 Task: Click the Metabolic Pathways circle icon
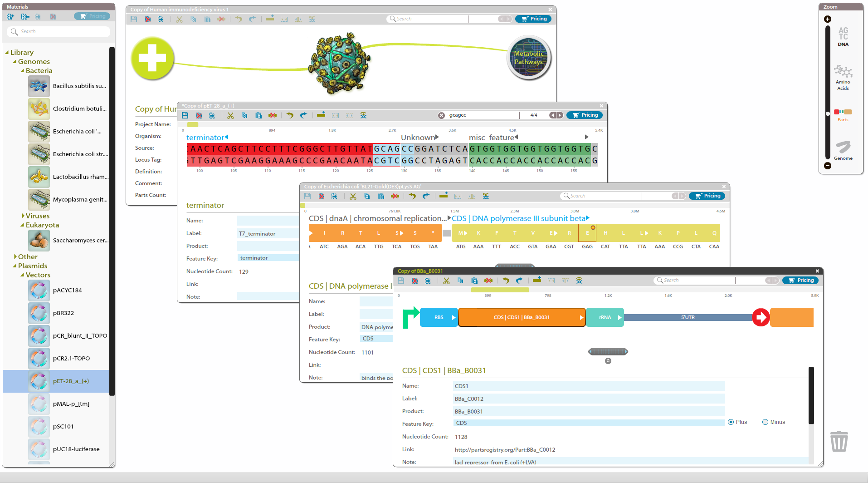[x=529, y=58]
